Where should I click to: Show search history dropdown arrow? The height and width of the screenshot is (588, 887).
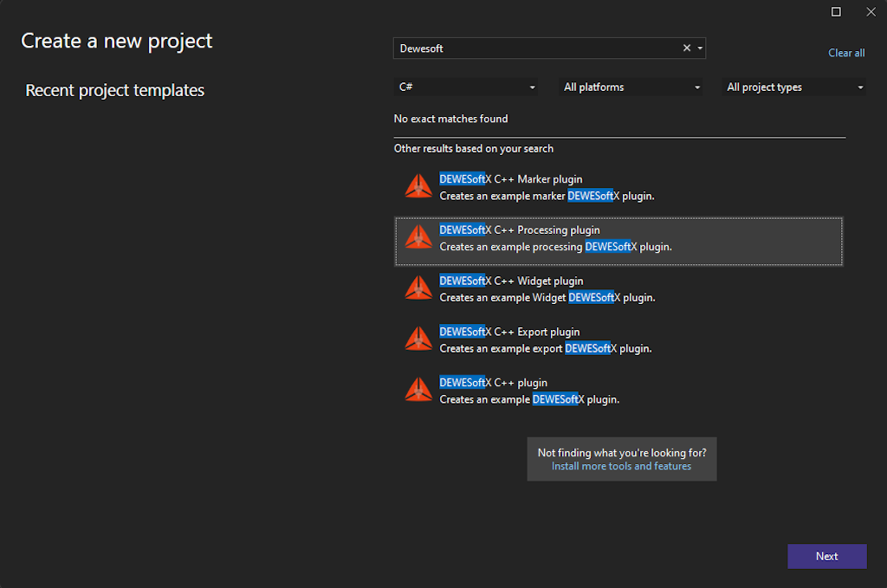pyautogui.click(x=700, y=48)
